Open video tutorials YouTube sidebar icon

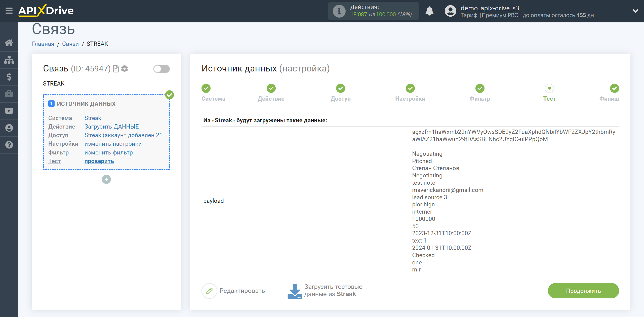9,111
